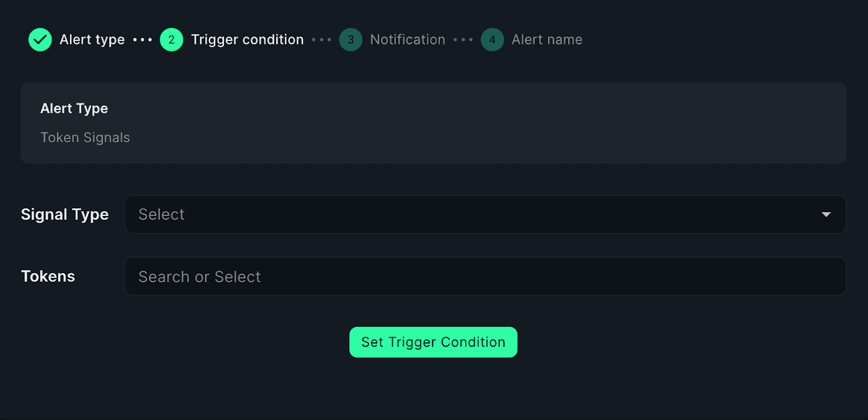Screen dimensions: 868x420
Task: Open the Alert name step label
Action: 547,40
